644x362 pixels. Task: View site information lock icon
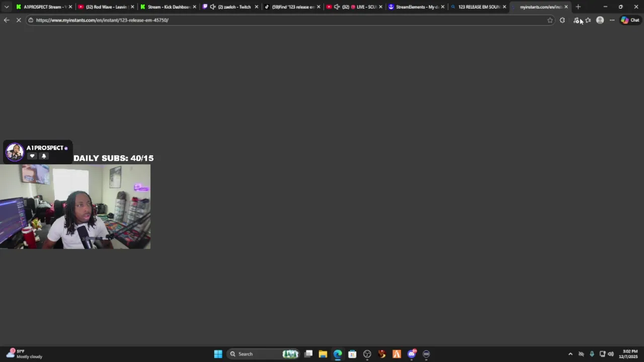(x=31, y=20)
